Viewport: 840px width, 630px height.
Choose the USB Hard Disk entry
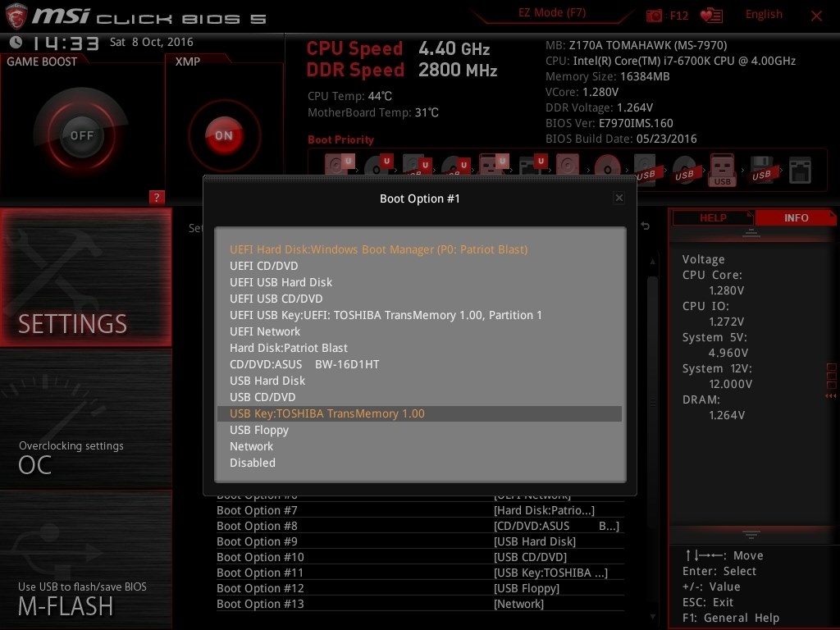click(419, 381)
